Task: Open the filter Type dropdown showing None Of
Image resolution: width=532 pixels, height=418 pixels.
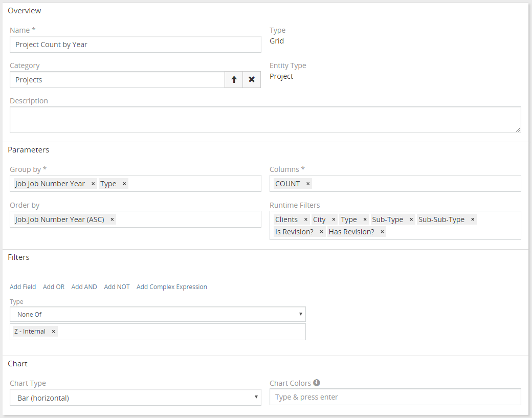Action: point(157,314)
